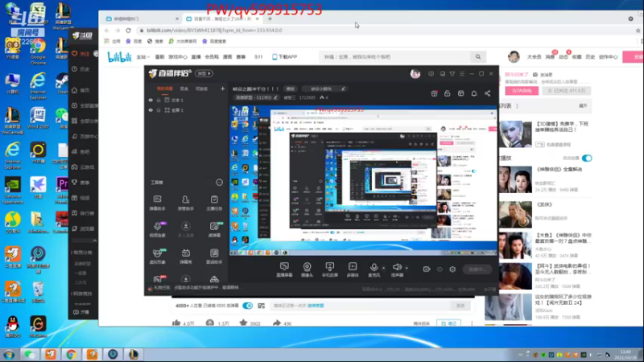Viewport: 644px width, 362px height.
Task: Open 番剧 in bilibili navigation
Action: (159, 57)
